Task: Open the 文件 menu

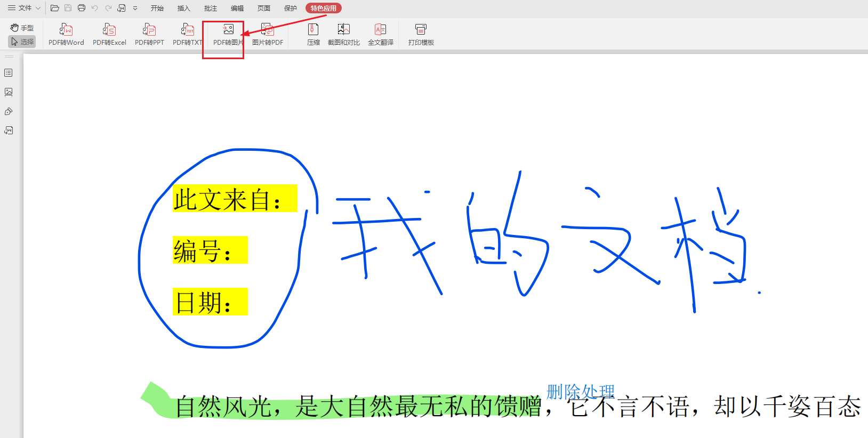Action: [20, 8]
